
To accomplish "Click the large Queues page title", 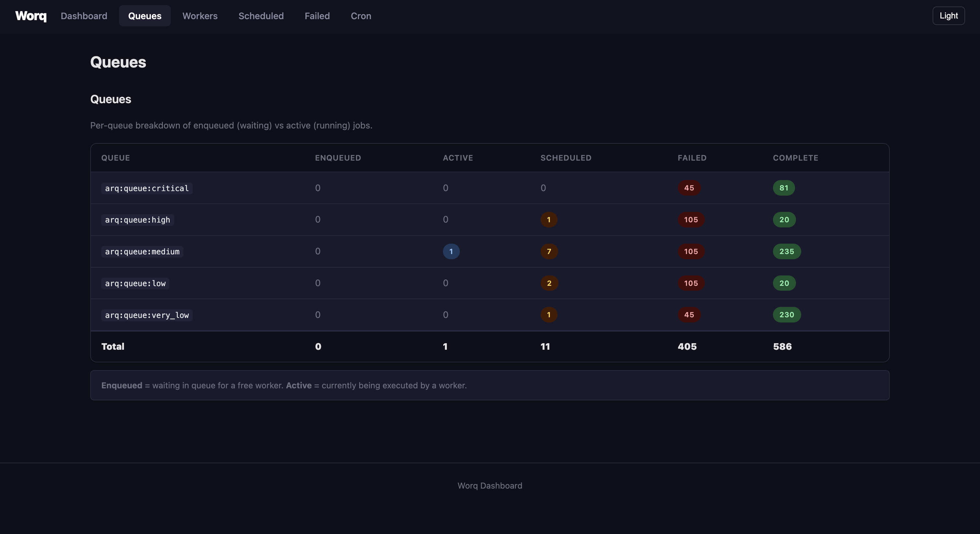I will click(x=118, y=62).
